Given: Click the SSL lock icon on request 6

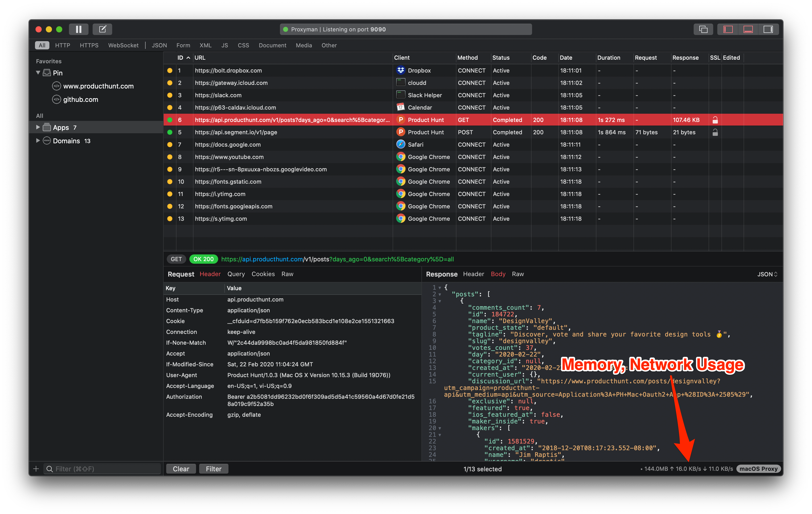Looking at the screenshot, I should (715, 120).
